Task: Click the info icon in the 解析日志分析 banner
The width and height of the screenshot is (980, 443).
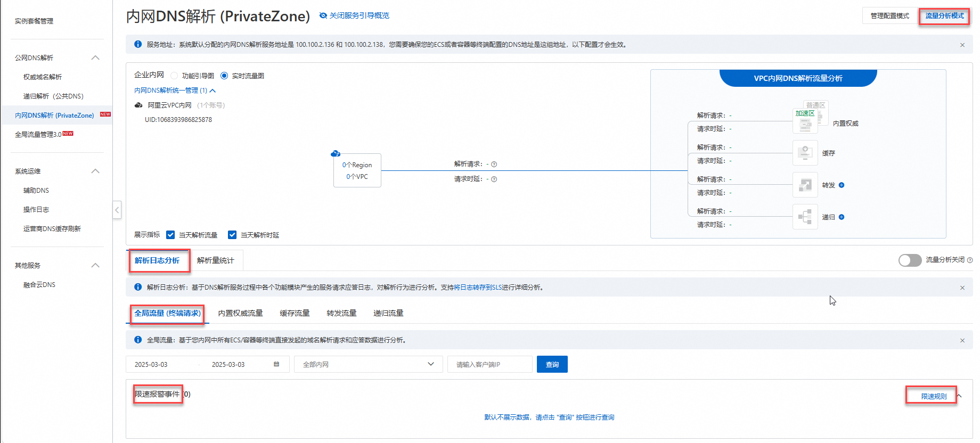Action: point(138,287)
